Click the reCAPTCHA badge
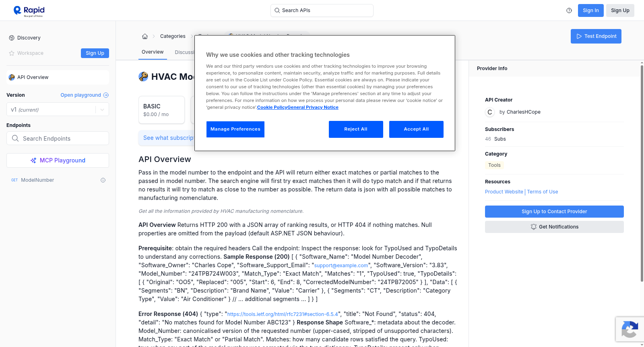 630,329
